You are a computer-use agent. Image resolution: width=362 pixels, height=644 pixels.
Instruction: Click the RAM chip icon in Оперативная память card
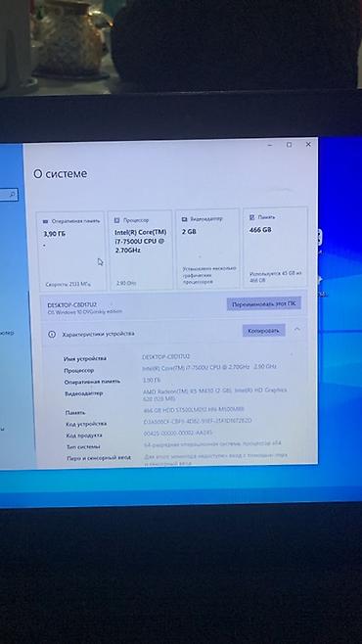(x=46, y=221)
